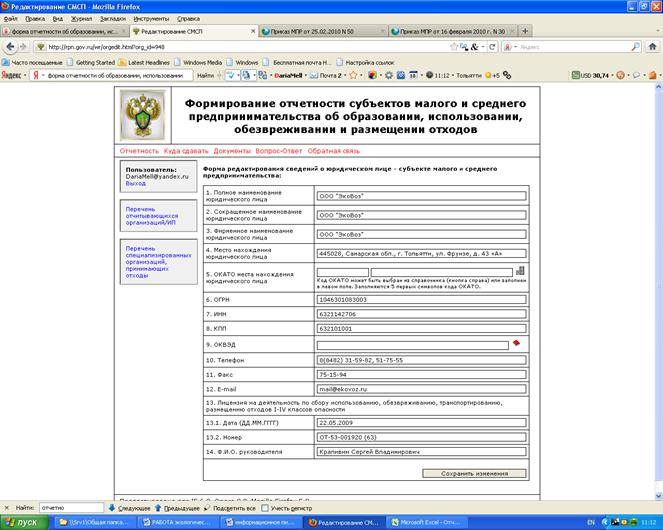Open the calendar icon in Yandex bar

pos(413,75)
